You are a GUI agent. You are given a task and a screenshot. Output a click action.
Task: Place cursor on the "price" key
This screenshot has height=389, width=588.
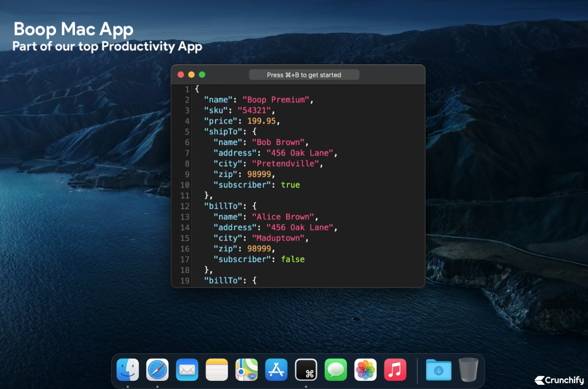tap(221, 121)
